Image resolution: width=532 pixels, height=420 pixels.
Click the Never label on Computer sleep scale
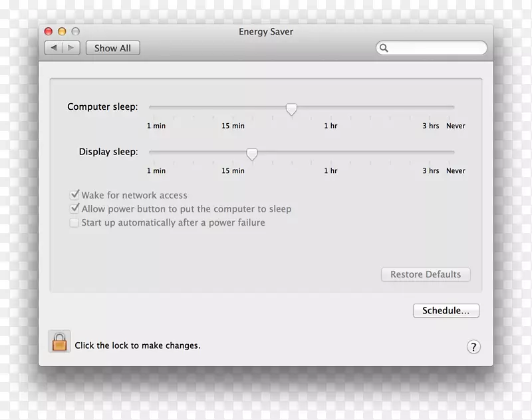pyautogui.click(x=456, y=126)
